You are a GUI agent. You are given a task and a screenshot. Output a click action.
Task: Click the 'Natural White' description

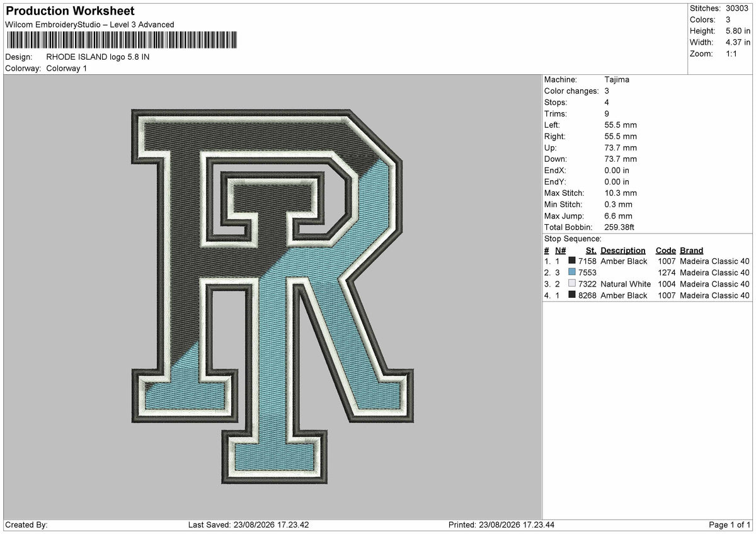click(x=626, y=283)
